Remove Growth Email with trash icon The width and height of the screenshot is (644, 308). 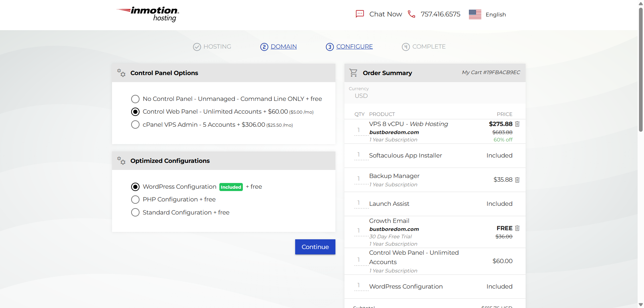click(x=517, y=228)
